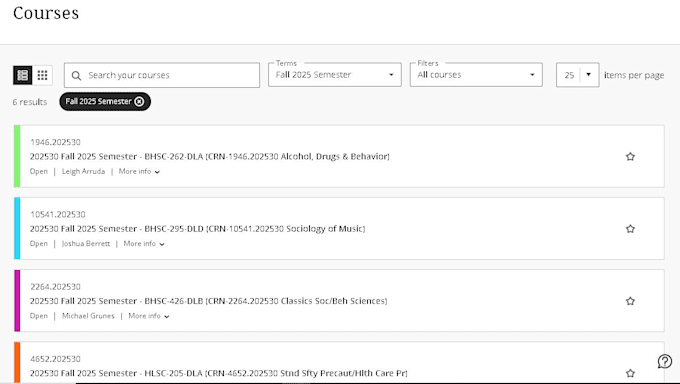Viewport: 680px width, 384px height.
Task: Switch to list view of courses
Action: click(x=23, y=75)
